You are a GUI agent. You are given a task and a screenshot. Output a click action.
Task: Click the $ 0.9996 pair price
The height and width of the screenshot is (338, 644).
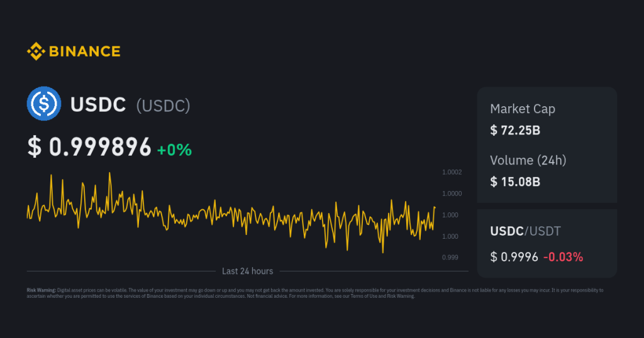(x=514, y=257)
